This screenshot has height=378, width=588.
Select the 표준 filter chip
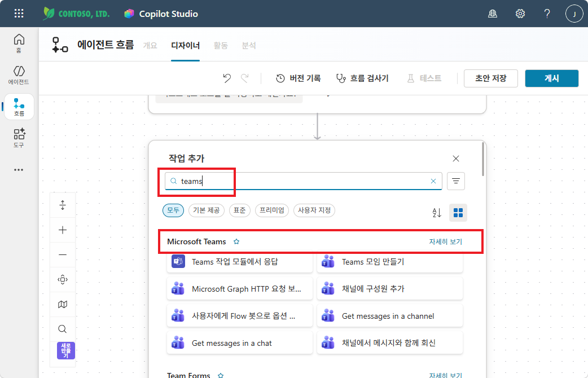pos(240,210)
